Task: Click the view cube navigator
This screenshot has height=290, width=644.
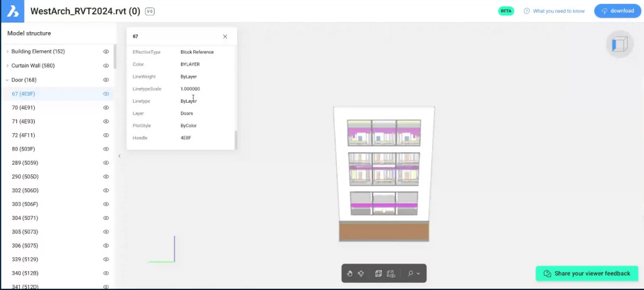Action: [x=620, y=44]
